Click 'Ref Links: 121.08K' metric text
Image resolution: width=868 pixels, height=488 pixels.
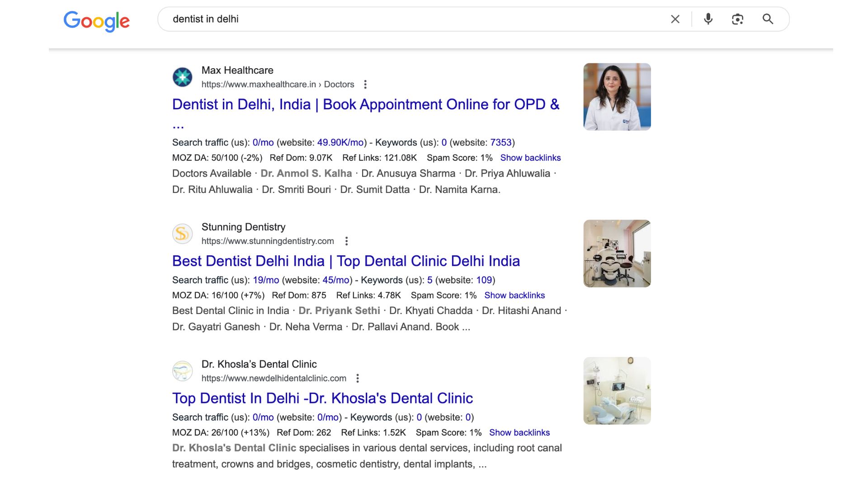click(379, 158)
